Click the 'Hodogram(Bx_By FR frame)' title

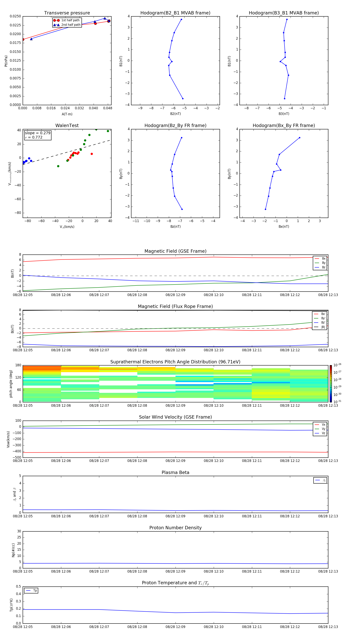pyautogui.click(x=284, y=125)
